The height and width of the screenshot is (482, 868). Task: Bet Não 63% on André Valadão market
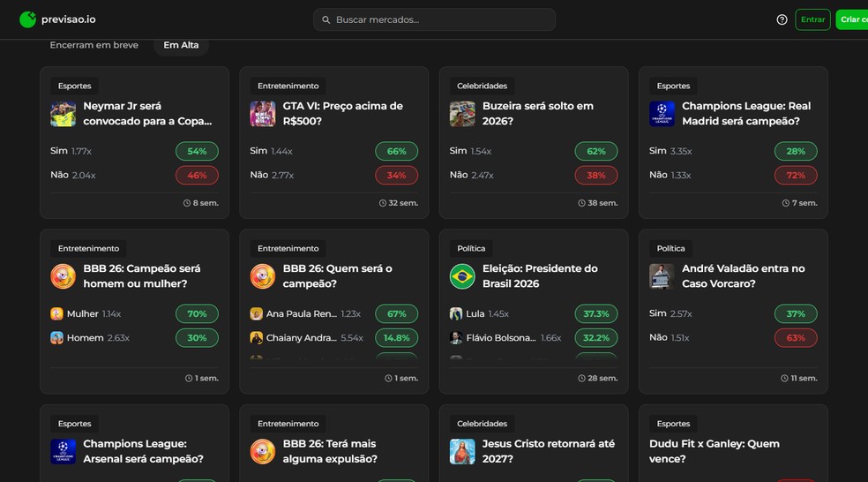[796, 337]
